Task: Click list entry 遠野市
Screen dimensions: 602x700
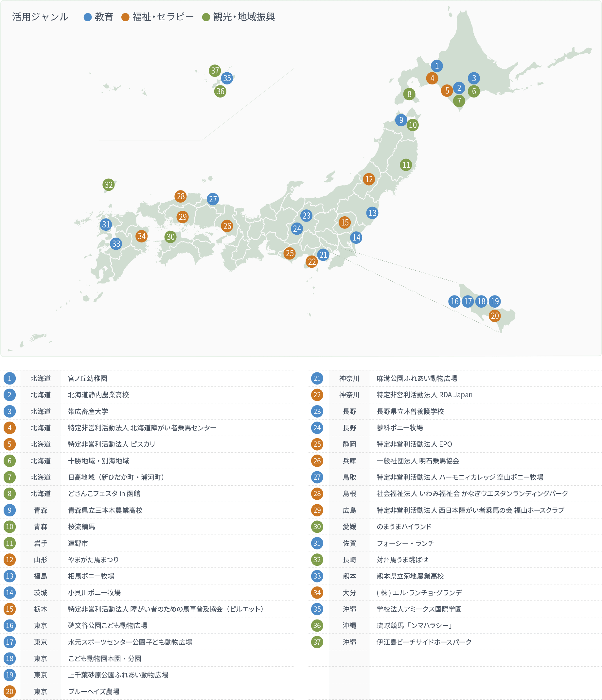Action: pyautogui.click(x=78, y=543)
